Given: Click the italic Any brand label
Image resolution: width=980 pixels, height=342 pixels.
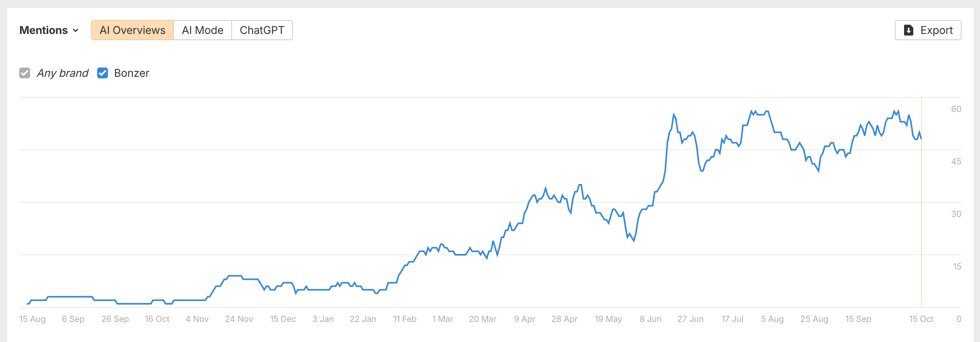Looking at the screenshot, I should pos(62,73).
